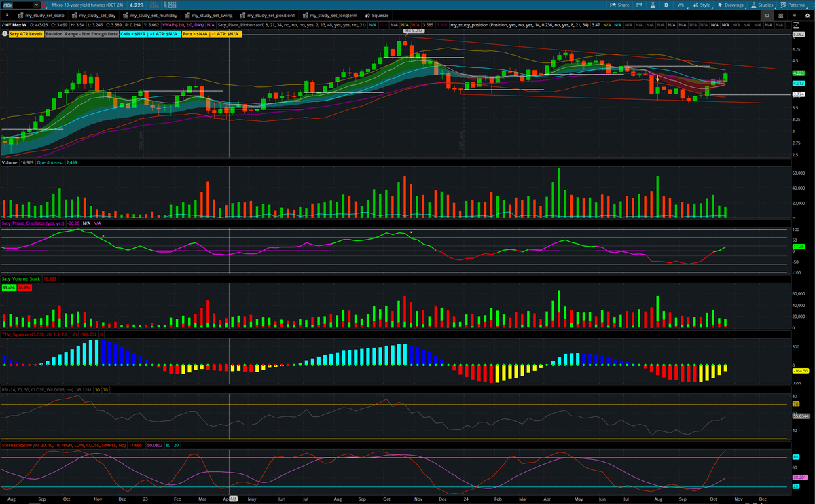Load the my_study_set_longterm study set
The height and width of the screenshot is (504, 815).
click(x=329, y=15)
